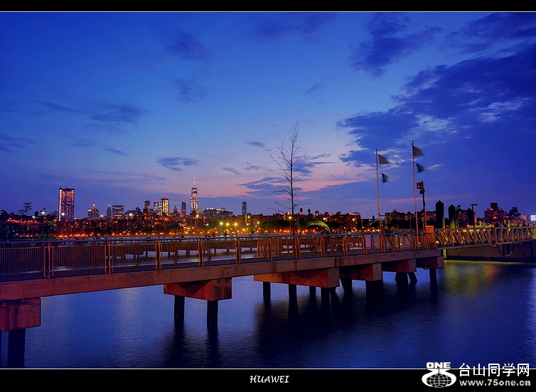Click the tall spire skyscraper in skyline
Viewport: 536px width, 392px height.
(194, 199)
